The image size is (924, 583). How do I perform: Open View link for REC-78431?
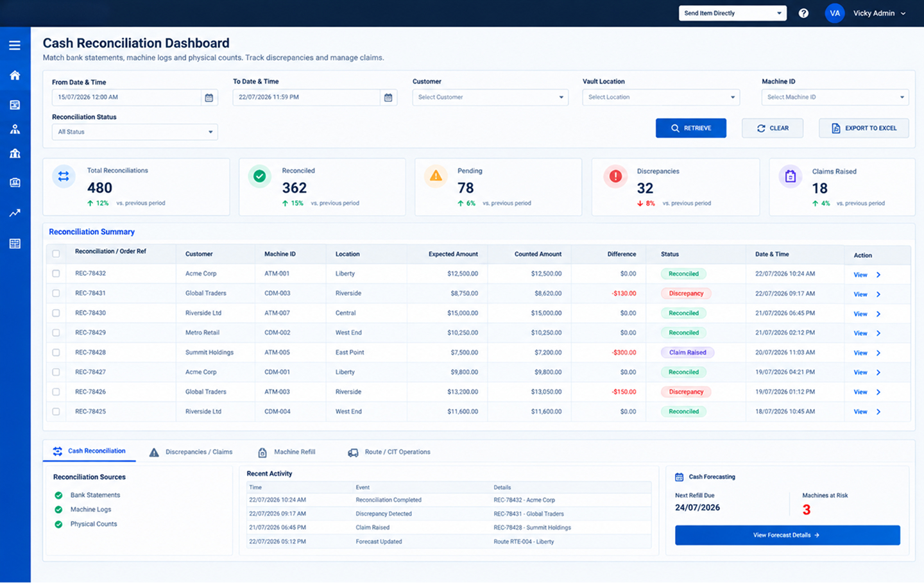tap(867, 294)
